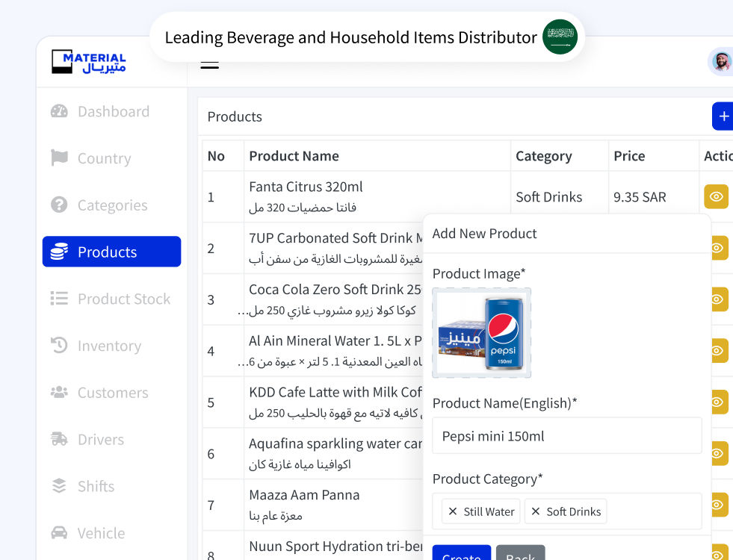Click the Drivers truck icon
733x560 pixels.
tap(59, 440)
